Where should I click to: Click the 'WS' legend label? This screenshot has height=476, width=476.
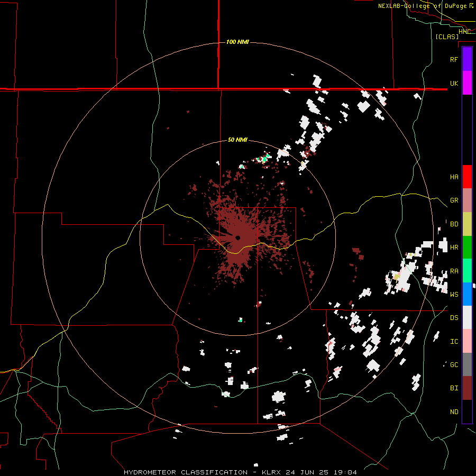[454, 295]
